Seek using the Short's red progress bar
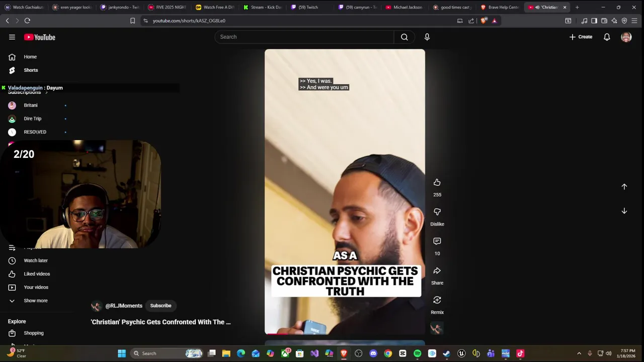644x362 pixels. click(345, 334)
